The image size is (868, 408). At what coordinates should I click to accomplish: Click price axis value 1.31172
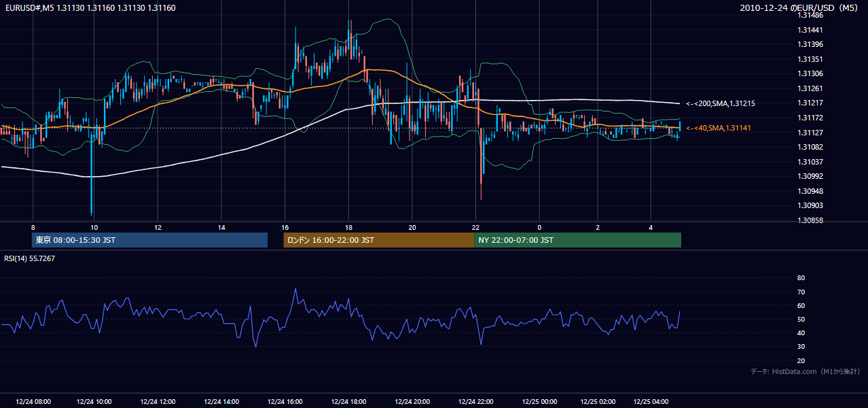click(810, 118)
